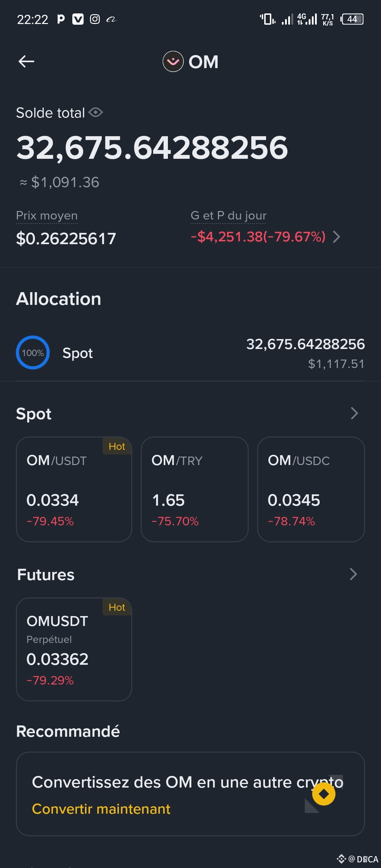This screenshot has width=381, height=868.
Task: Open the OMUSDT Perpétuel futures card
Action: [x=74, y=649]
